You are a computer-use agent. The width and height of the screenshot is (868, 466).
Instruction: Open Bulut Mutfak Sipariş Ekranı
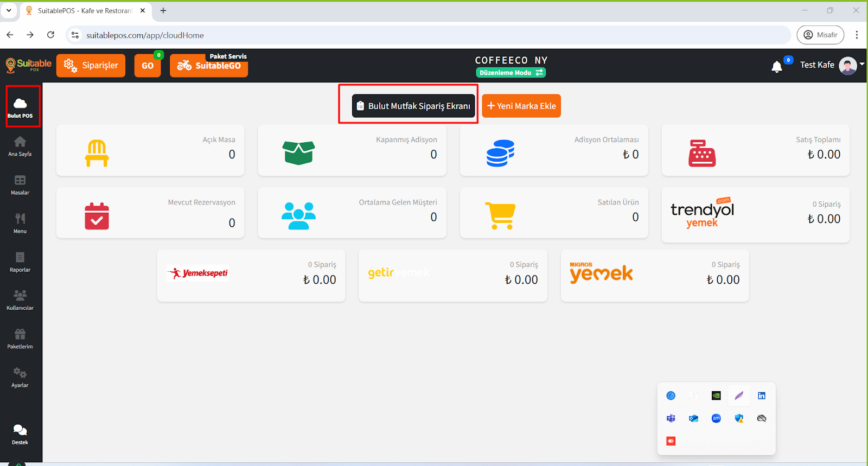coord(413,106)
